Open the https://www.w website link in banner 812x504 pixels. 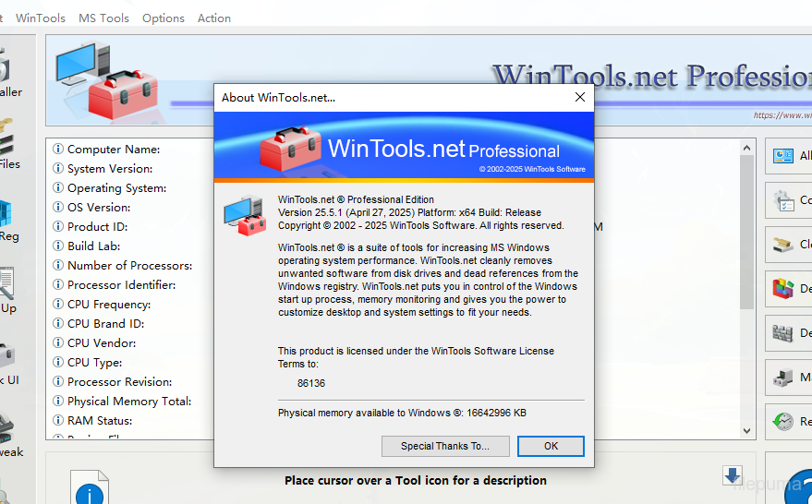782,114
